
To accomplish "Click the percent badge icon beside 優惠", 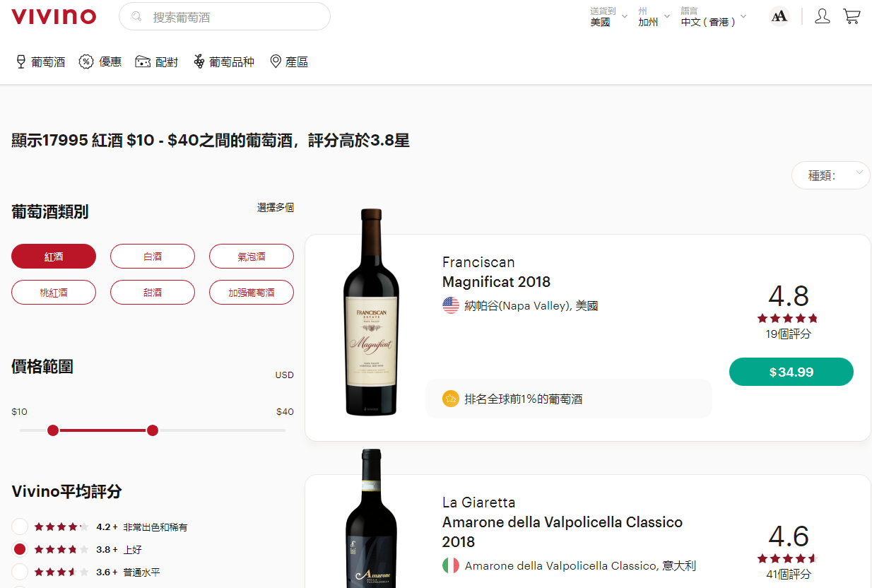I will click(x=86, y=61).
